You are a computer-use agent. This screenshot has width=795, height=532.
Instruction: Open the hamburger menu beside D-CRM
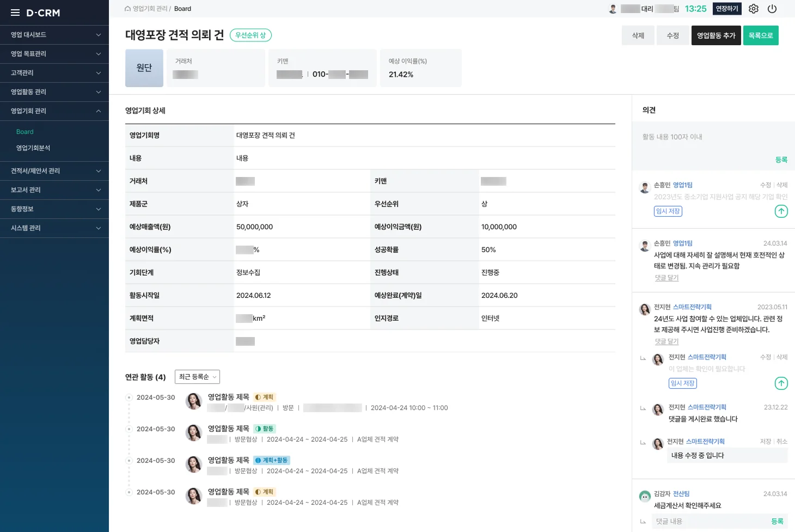click(15, 13)
